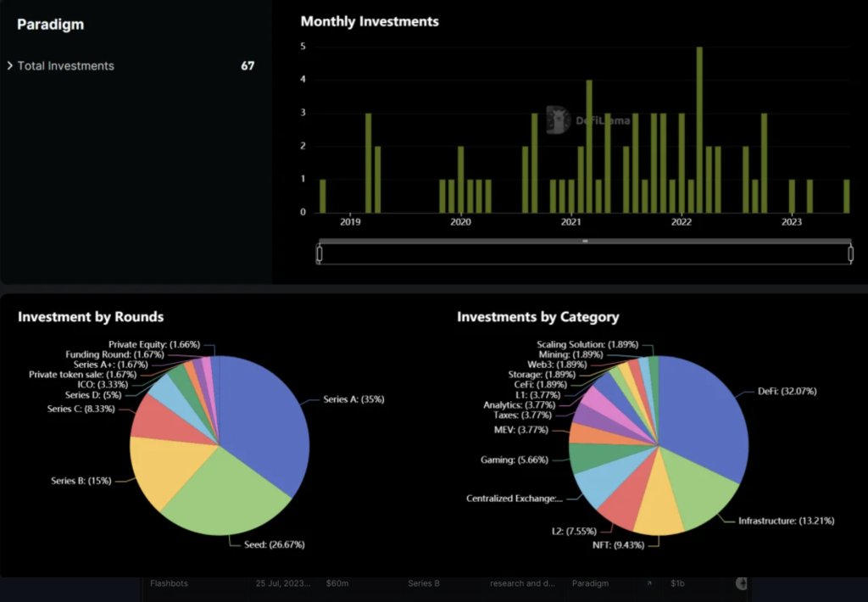Viewport: 868px width, 602px height.
Task: Click the "DeFi: (32.07%)" pie label
Action: point(787,391)
